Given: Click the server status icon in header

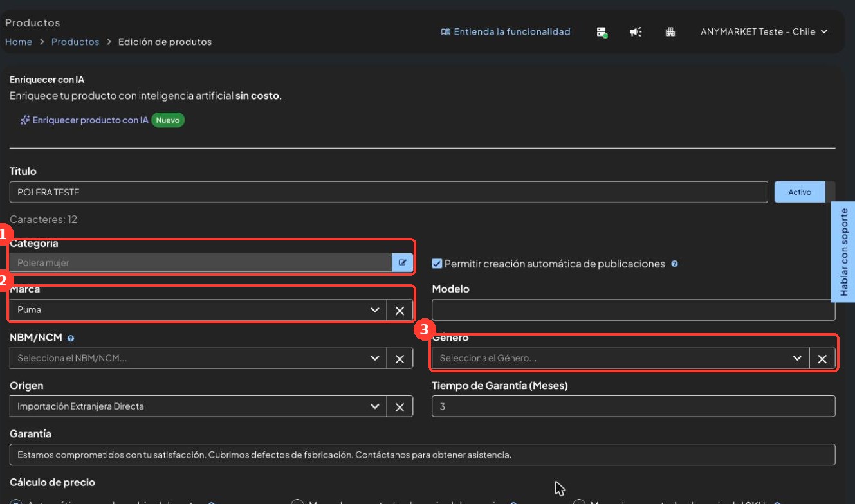Looking at the screenshot, I should (x=602, y=32).
